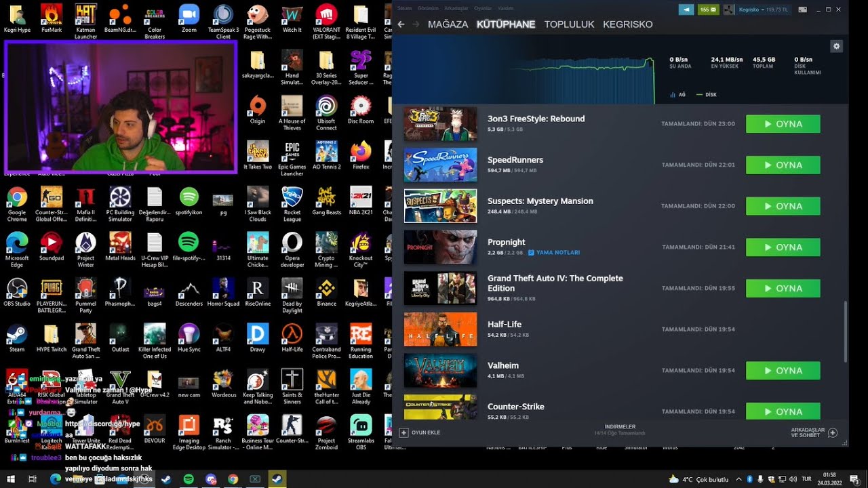Open Chrome from the taskbar
Screen dimensions: 868x488
coord(233,479)
